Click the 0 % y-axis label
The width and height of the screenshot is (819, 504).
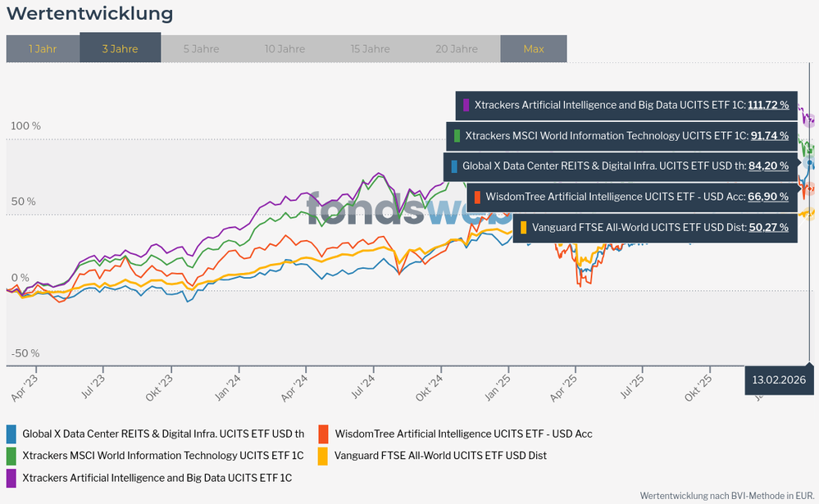[20, 278]
